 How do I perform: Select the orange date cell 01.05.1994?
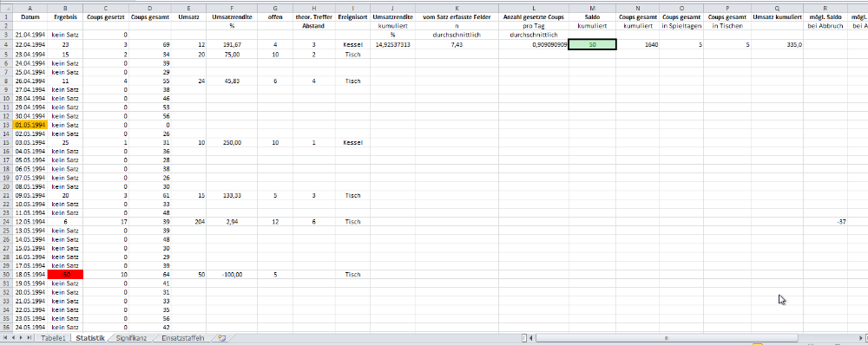pos(30,125)
